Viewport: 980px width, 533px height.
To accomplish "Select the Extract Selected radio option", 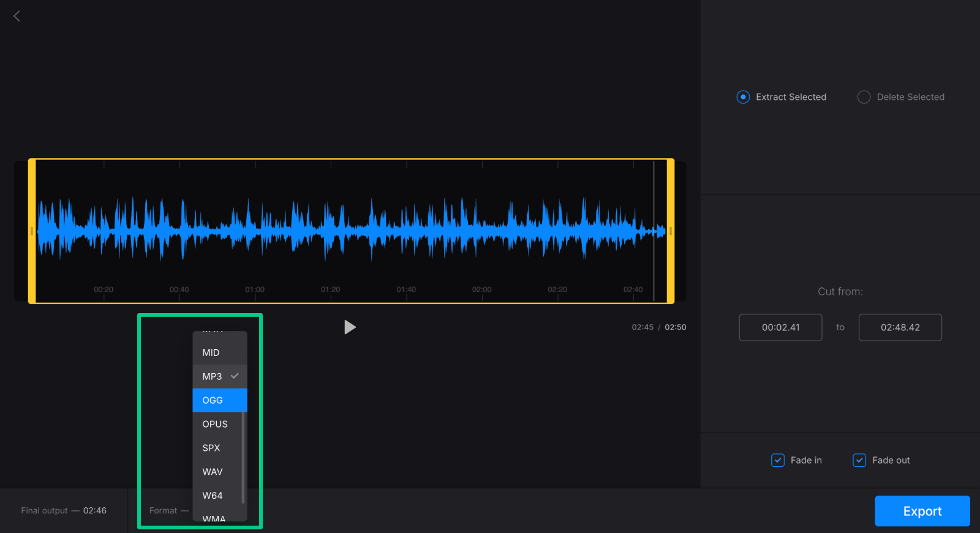I will click(x=781, y=97).
